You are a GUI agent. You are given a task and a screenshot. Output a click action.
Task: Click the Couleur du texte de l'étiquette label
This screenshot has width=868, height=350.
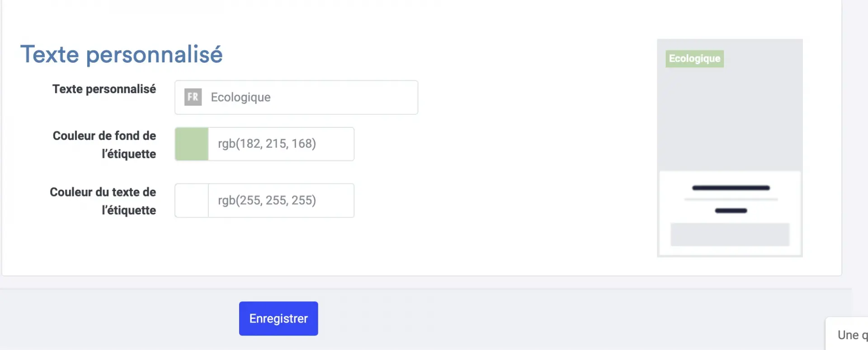(103, 201)
